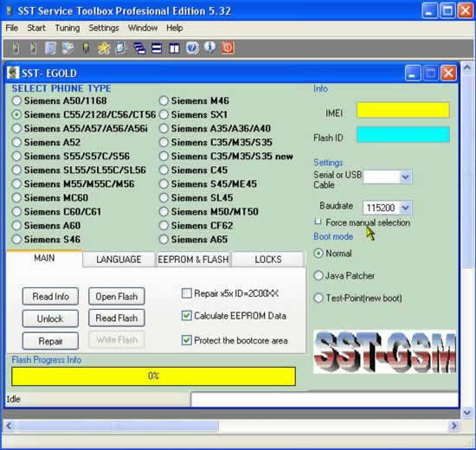Screen dimensions: 476x450
Task: Select Siemens C60/C61 phone type
Action: coord(16,211)
